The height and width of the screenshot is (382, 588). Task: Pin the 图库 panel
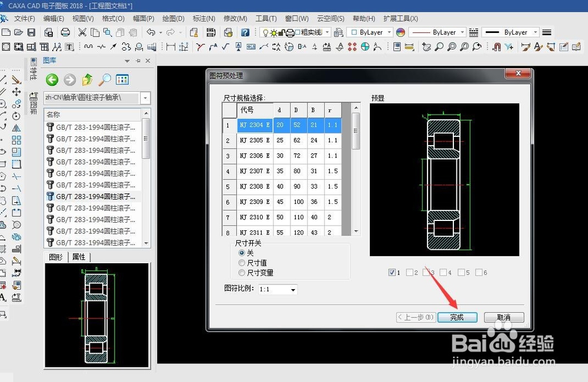(x=138, y=61)
